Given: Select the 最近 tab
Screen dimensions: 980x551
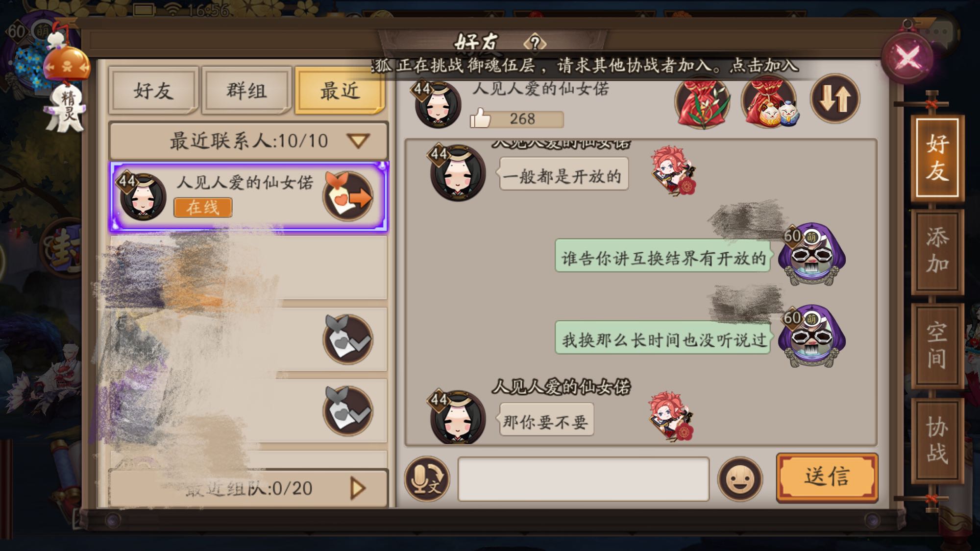Looking at the screenshot, I should (x=340, y=91).
